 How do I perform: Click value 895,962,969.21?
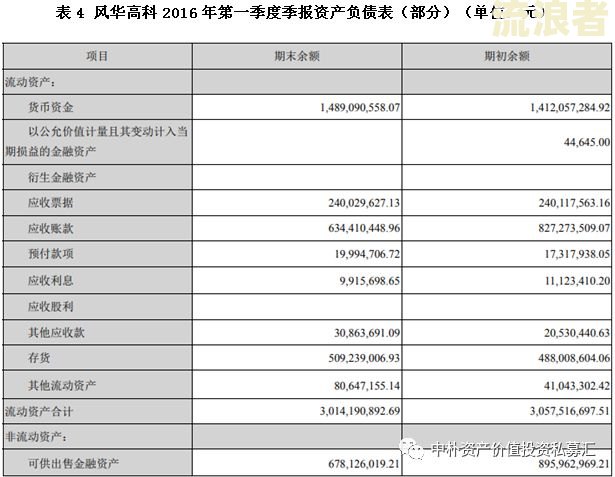point(574,464)
